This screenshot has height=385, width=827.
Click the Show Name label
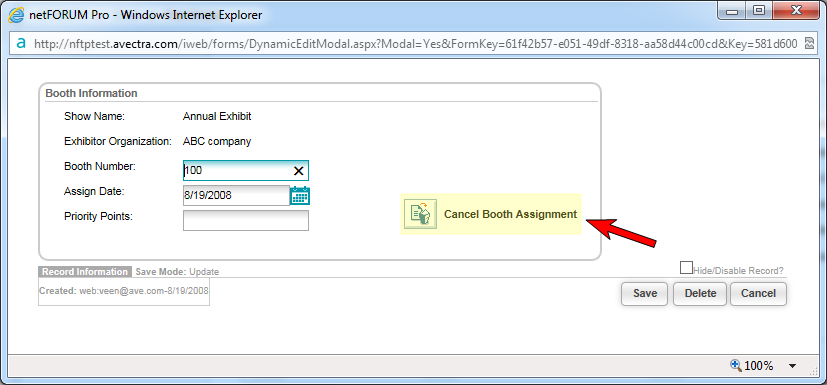[94, 117]
